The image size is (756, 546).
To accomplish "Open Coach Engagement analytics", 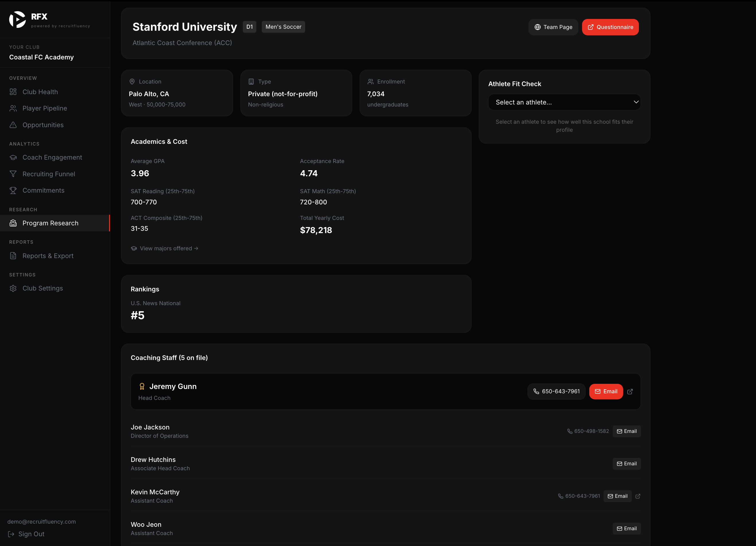I will click(x=55, y=157).
